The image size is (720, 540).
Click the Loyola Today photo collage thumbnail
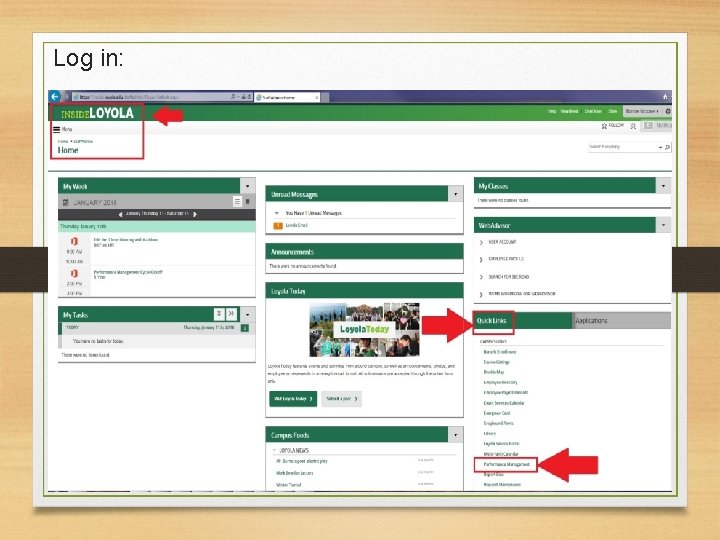pos(365,329)
